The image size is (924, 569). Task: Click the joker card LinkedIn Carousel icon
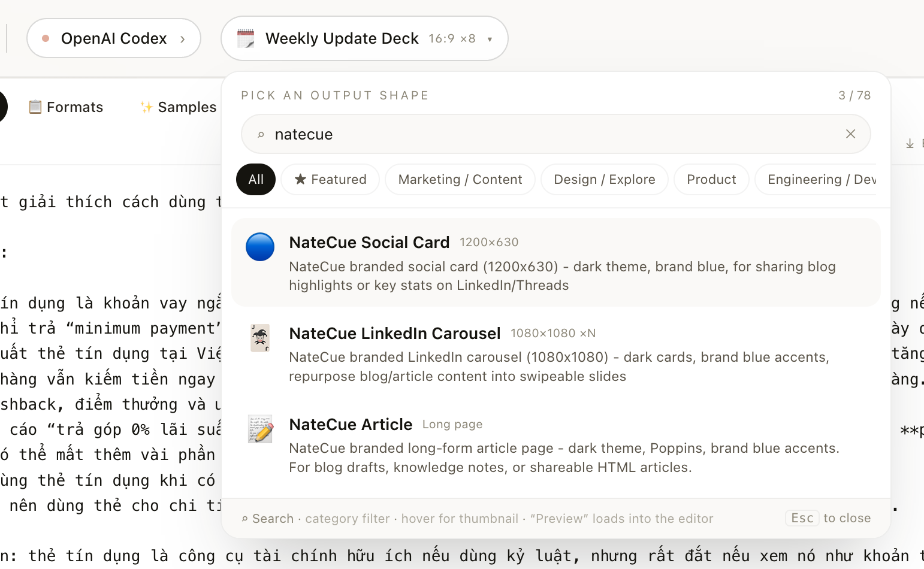coord(260,338)
